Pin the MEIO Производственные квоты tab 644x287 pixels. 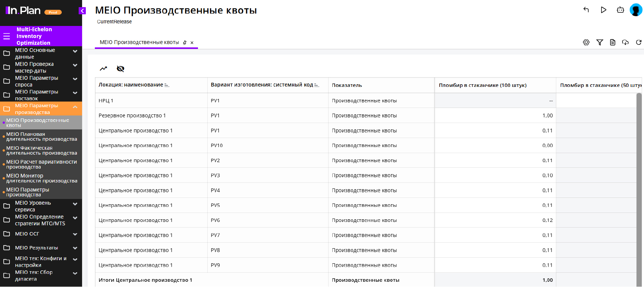185,43
